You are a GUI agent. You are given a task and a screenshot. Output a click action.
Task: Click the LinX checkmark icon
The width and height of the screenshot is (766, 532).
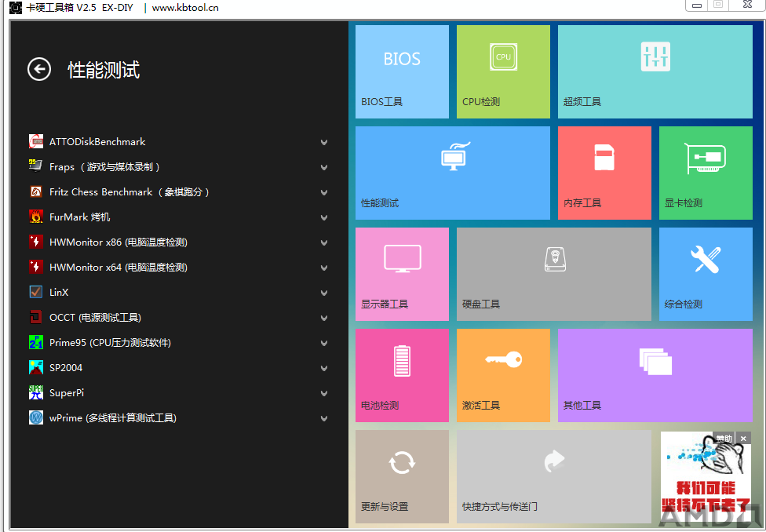point(35,292)
